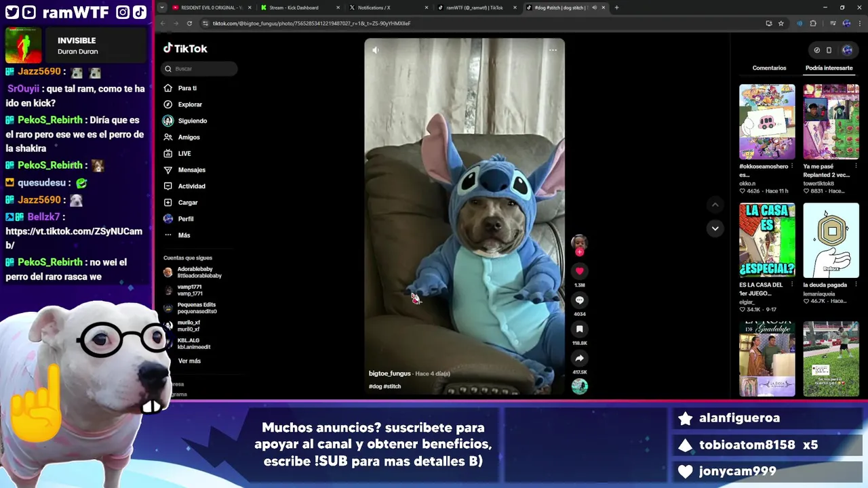Open bigtoe_fungus username on post

tap(390, 373)
